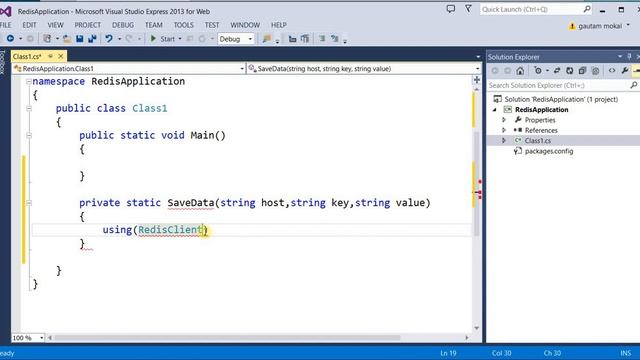
Task: Collapse the Main method outline
Action: tap(29, 136)
